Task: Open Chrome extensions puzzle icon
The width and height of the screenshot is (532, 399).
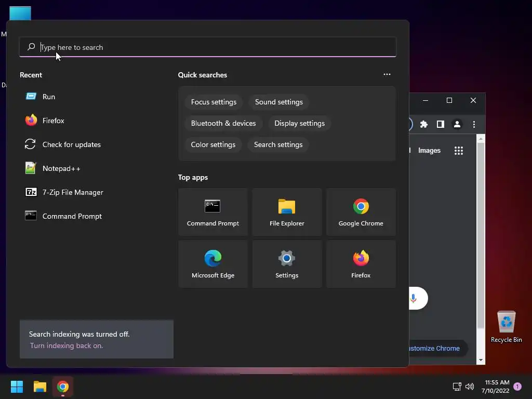Action: [x=424, y=124]
